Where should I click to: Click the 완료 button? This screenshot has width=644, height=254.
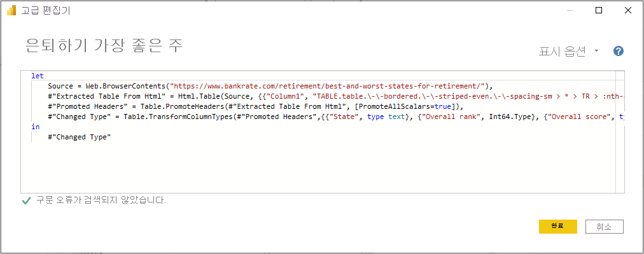coord(557,227)
